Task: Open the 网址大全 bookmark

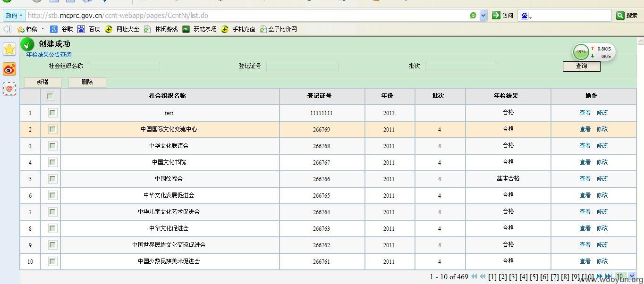Action: [x=122, y=29]
